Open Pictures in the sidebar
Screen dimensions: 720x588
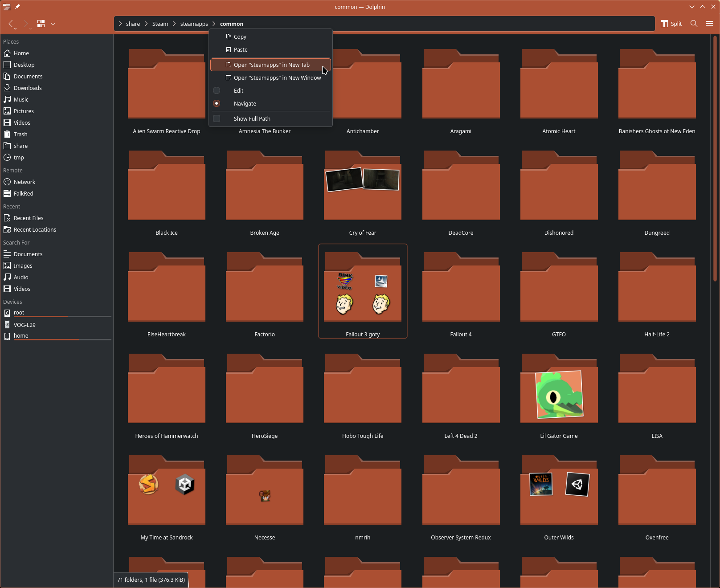(57, 111)
